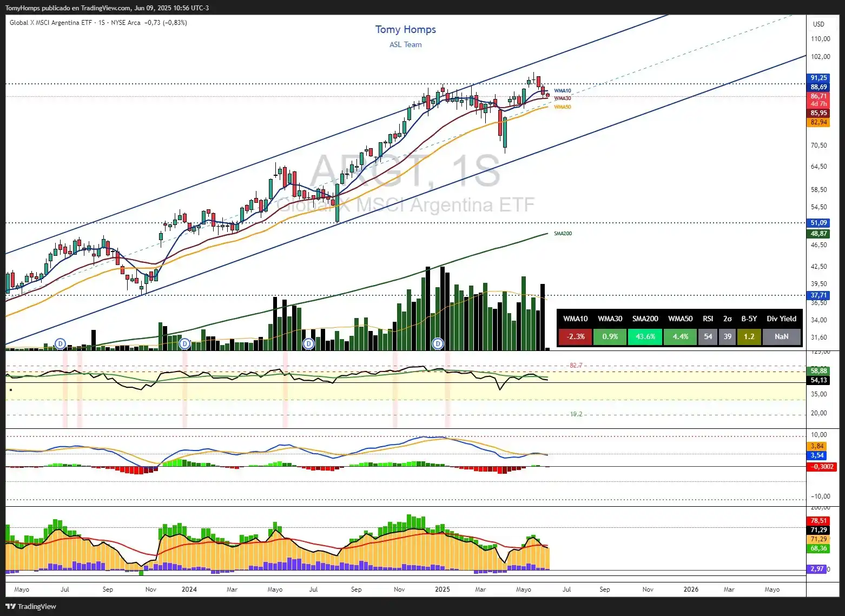
Task: Click the 31,60 price axis tick
Action: 819,337
